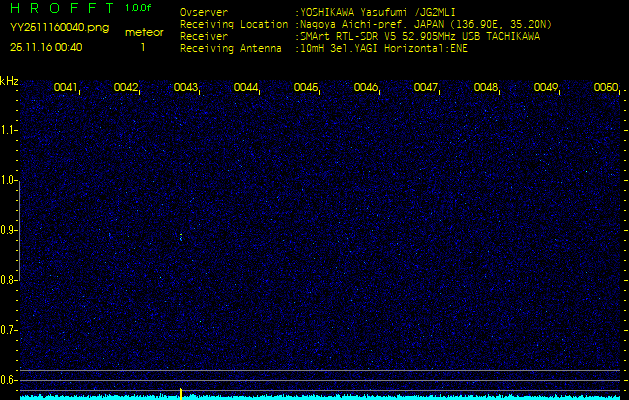
Task: Click the 0044 time tick label
Action: pos(246,88)
